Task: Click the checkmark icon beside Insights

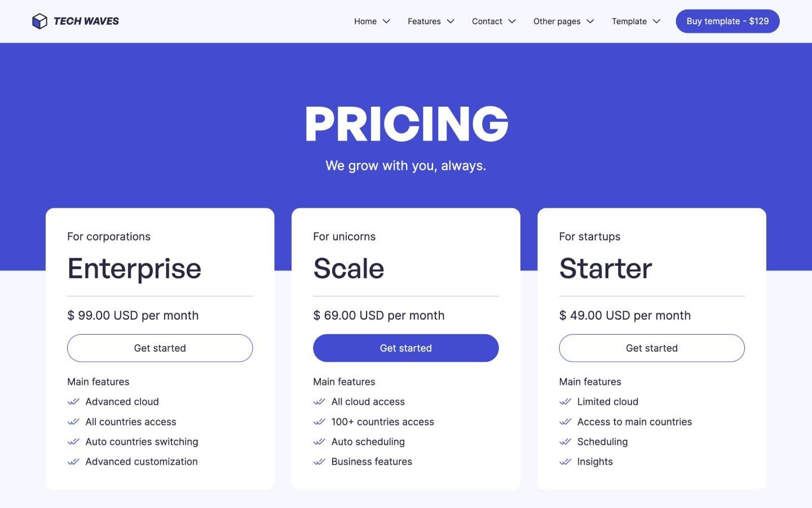Action: pos(566,462)
